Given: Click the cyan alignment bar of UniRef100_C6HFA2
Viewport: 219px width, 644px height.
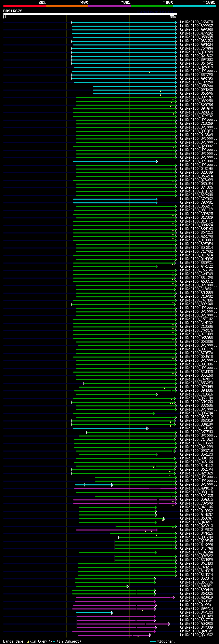Looking at the screenshot, I should (x=111, y=428).
